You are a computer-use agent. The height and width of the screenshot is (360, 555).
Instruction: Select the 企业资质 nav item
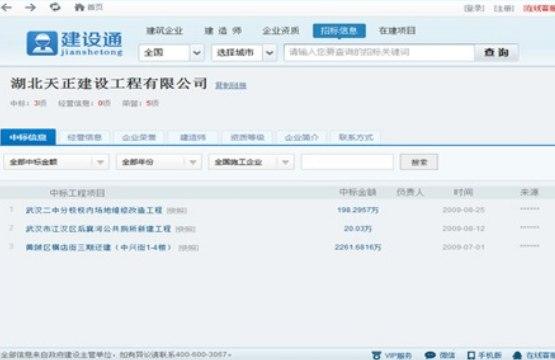(281, 31)
